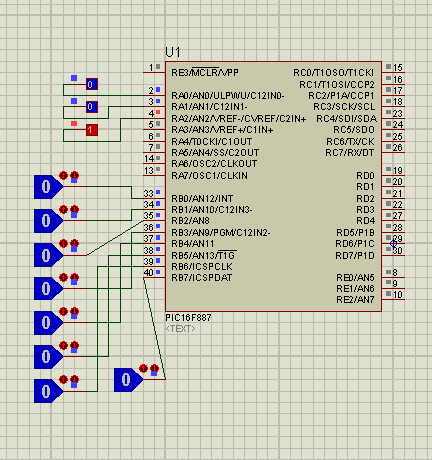Click down arrow of RB6 logic state
Viewport: 432px width, 460px height.
[74, 379]
